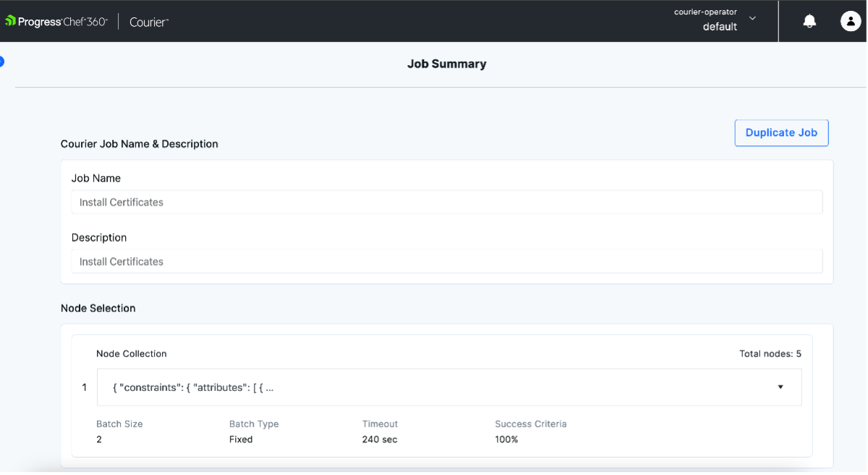Viewport: 868px width, 475px height.
Task: Click the Batch Size value 2
Action: 99,440
